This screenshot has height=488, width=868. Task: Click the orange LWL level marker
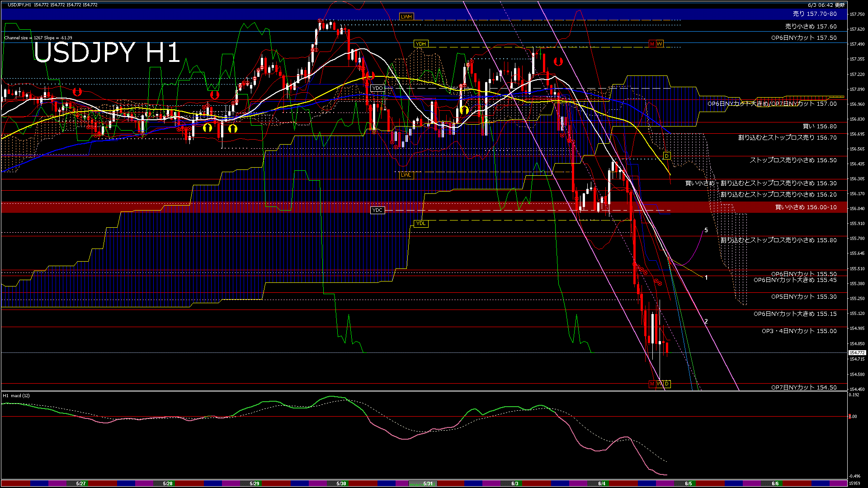406,175
